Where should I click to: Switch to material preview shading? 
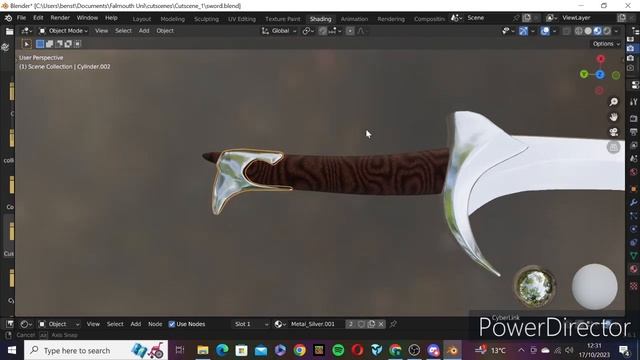[598, 31]
